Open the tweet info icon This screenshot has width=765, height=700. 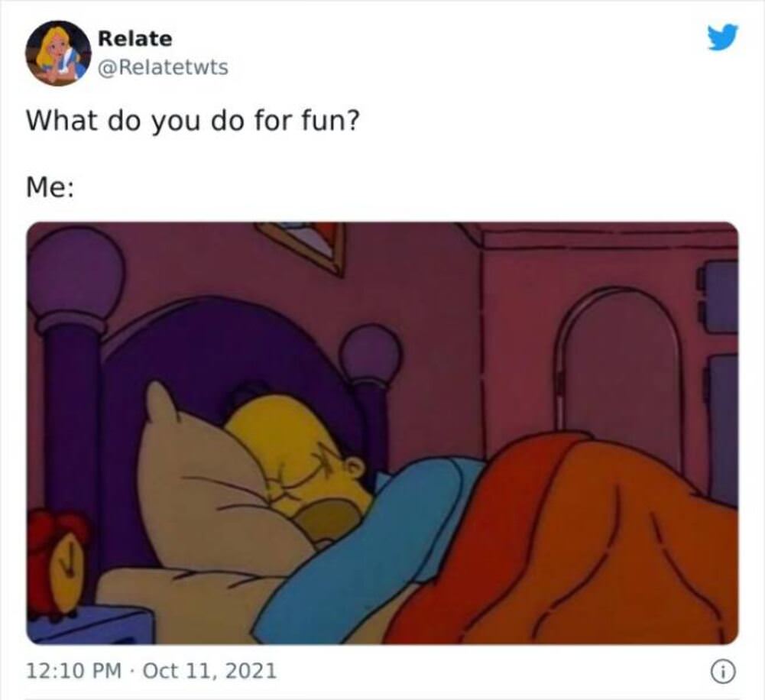click(724, 673)
